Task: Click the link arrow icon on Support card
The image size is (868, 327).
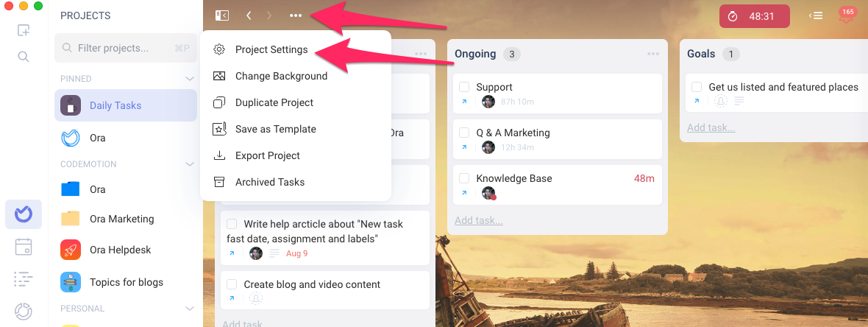Action: click(x=464, y=102)
